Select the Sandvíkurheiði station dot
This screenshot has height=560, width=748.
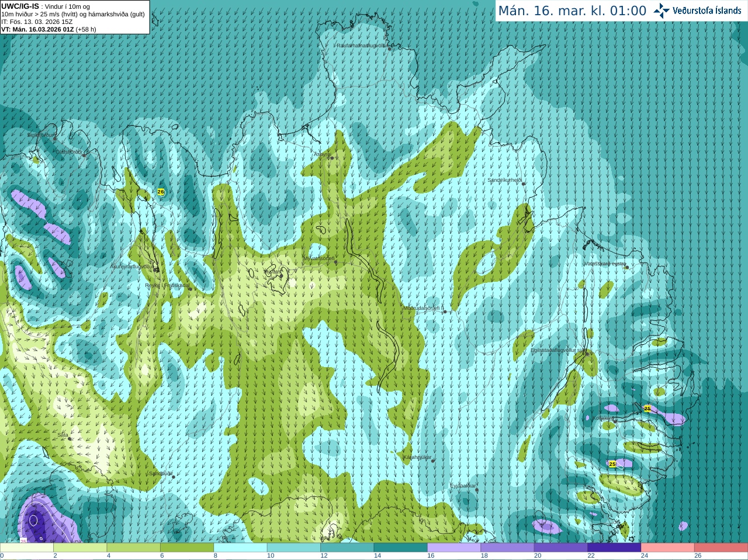(524, 184)
